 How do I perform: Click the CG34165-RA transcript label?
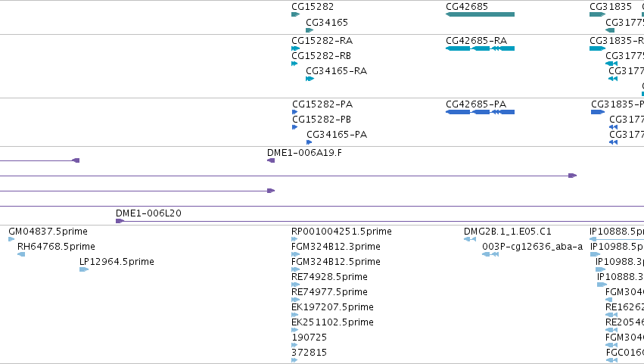(x=336, y=71)
